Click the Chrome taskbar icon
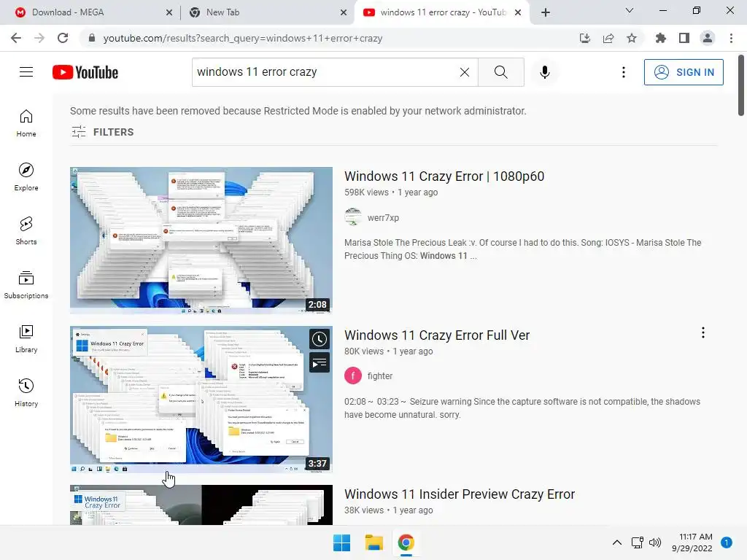Screen dimensions: 747x560 point(406,542)
